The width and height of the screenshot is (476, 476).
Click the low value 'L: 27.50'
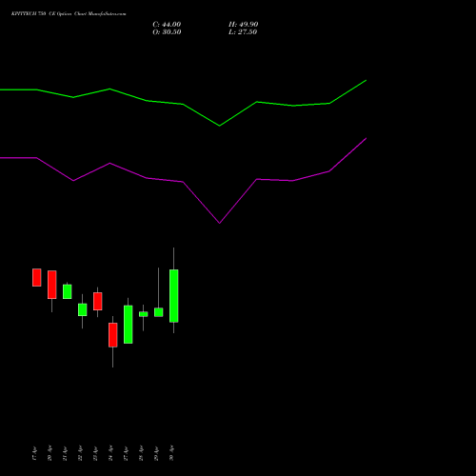243,32
